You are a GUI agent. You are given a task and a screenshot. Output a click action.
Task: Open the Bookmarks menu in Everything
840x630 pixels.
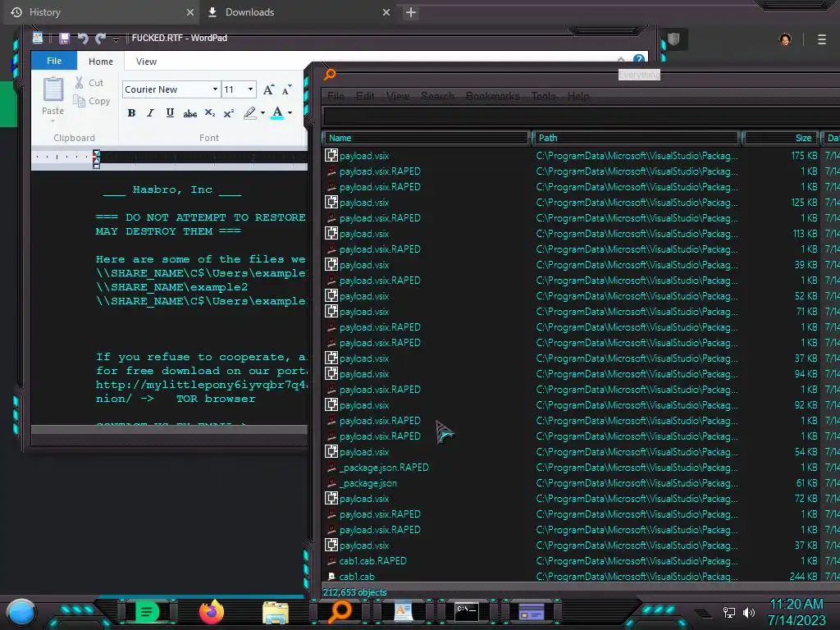pyautogui.click(x=492, y=97)
